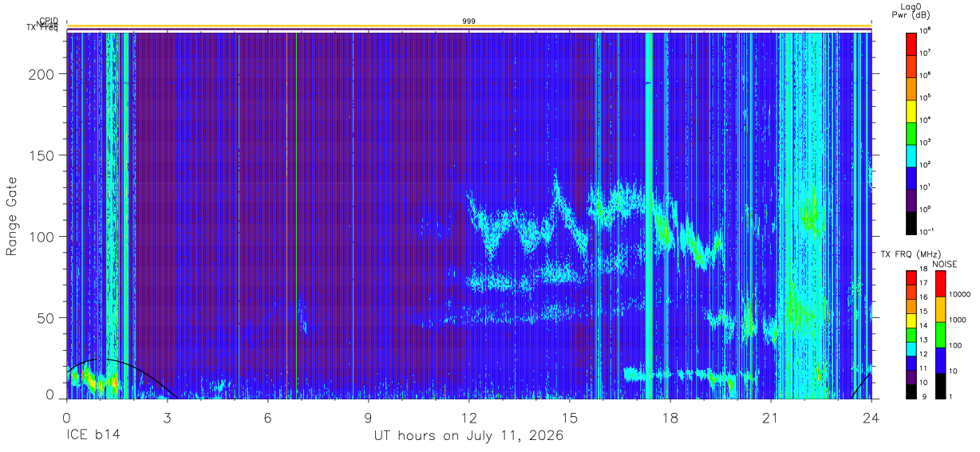Click the '18' hour tick on the time axis
Viewport: 980px width, 452px height.
(x=670, y=417)
